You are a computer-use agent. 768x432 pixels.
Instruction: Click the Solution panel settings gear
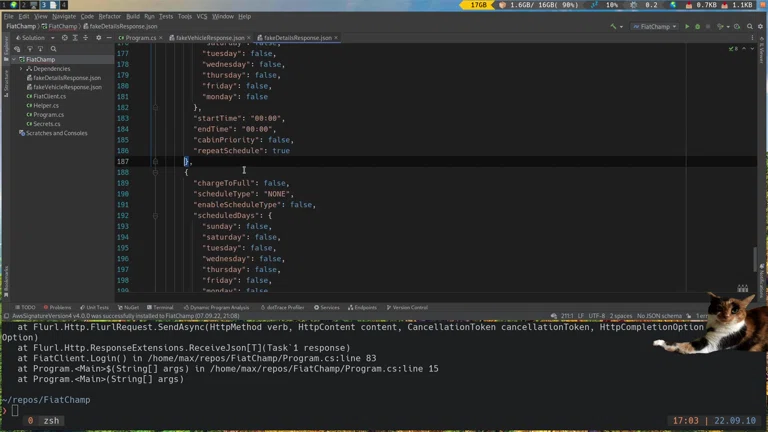[98, 38]
